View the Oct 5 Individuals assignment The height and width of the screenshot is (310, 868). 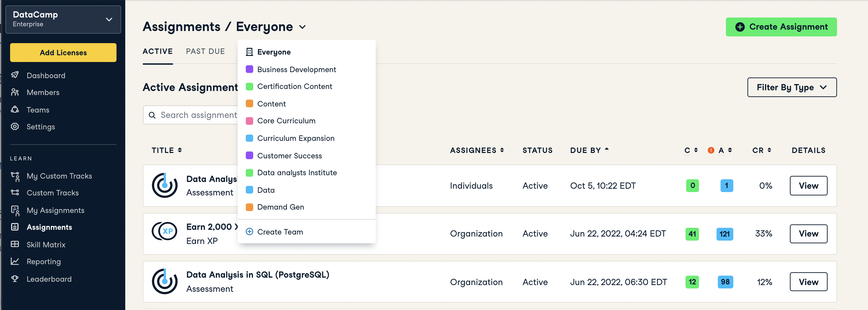808,186
